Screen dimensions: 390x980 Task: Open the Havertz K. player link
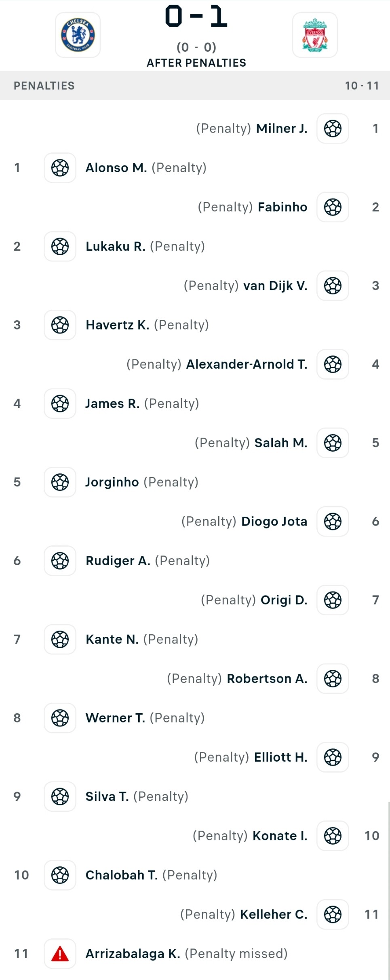(118, 325)
